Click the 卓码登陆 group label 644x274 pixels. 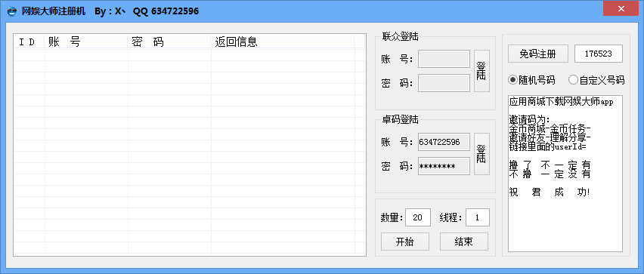pos(400,120)
